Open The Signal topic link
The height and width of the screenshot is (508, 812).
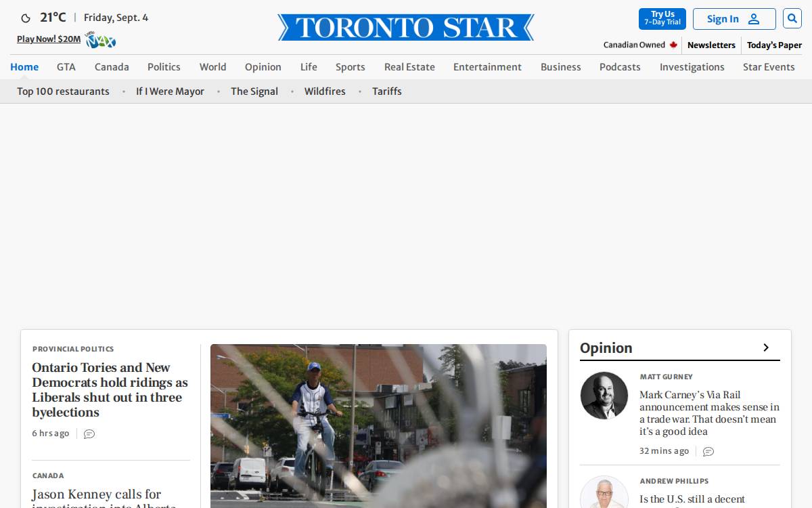coord(254,91)
